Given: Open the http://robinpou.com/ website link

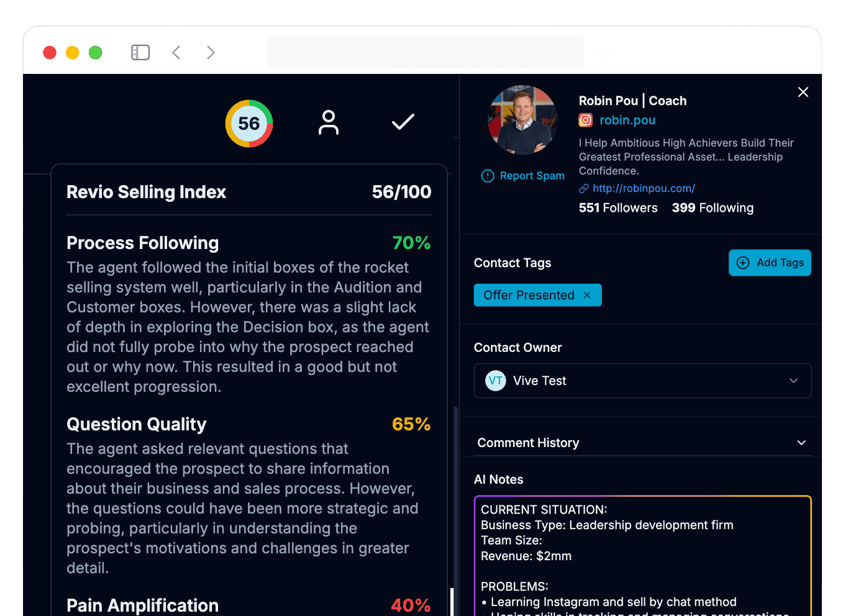Looking at the screenshot, I should pos(644,188).
